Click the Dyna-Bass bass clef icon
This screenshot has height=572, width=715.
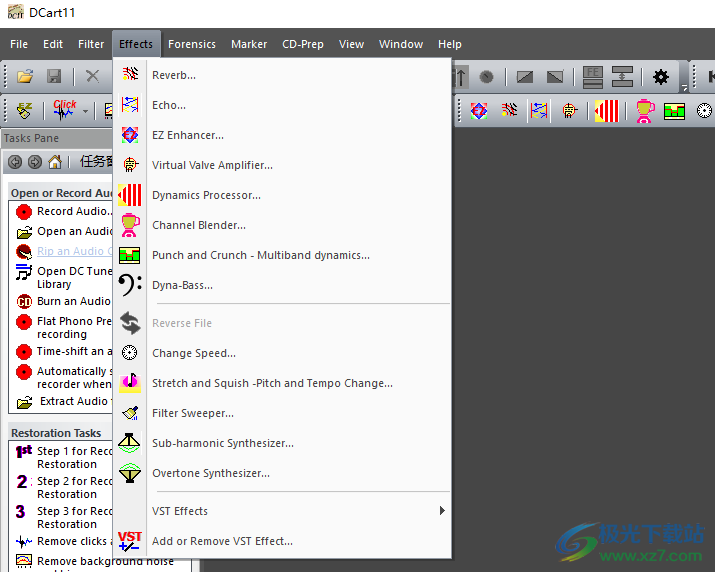tap(130, 285)
